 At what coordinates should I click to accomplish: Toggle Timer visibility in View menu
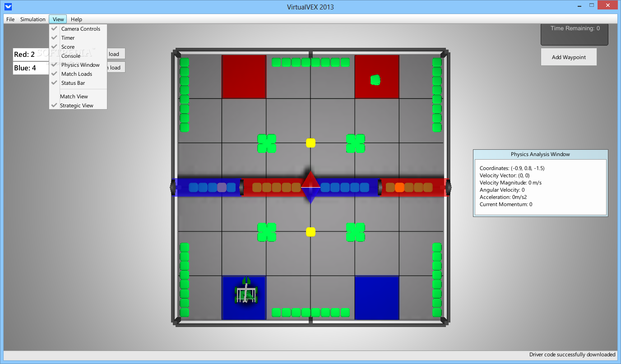[78, 38]
